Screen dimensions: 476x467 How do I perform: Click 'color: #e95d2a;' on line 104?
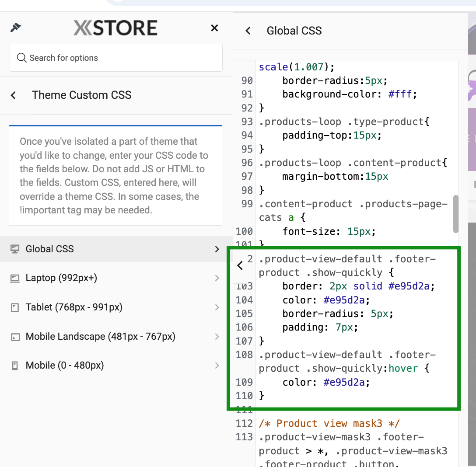(x=326, y=300)
